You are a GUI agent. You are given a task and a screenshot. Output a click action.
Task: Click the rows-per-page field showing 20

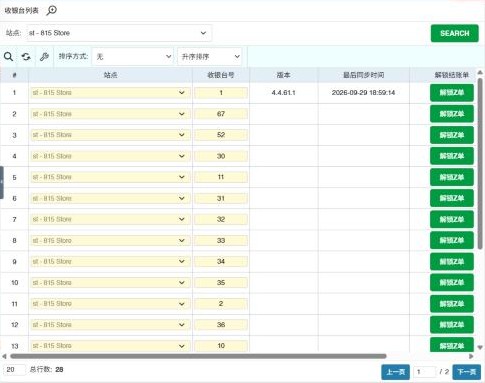coord(14,370)
